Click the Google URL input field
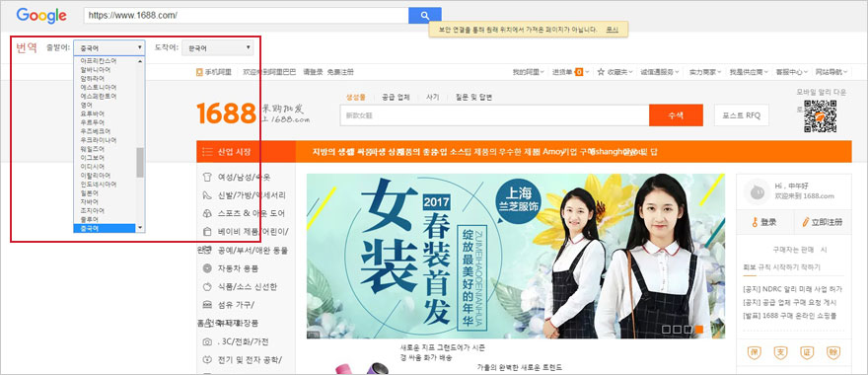 coord(246,15)
